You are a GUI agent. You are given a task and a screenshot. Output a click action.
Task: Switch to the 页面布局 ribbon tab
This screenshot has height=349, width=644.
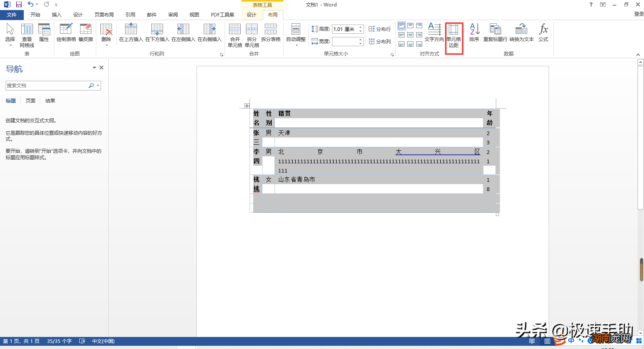tap(104, 15)
